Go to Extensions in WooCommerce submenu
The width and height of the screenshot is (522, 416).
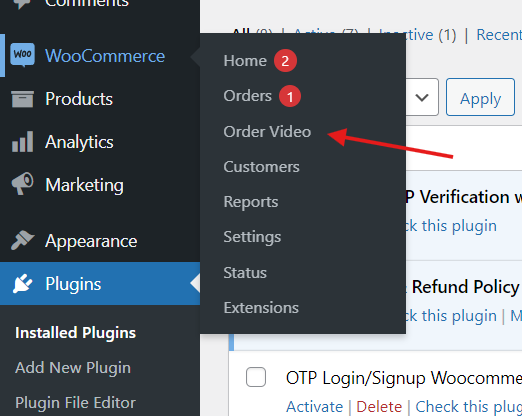click(x=261, y=308)
